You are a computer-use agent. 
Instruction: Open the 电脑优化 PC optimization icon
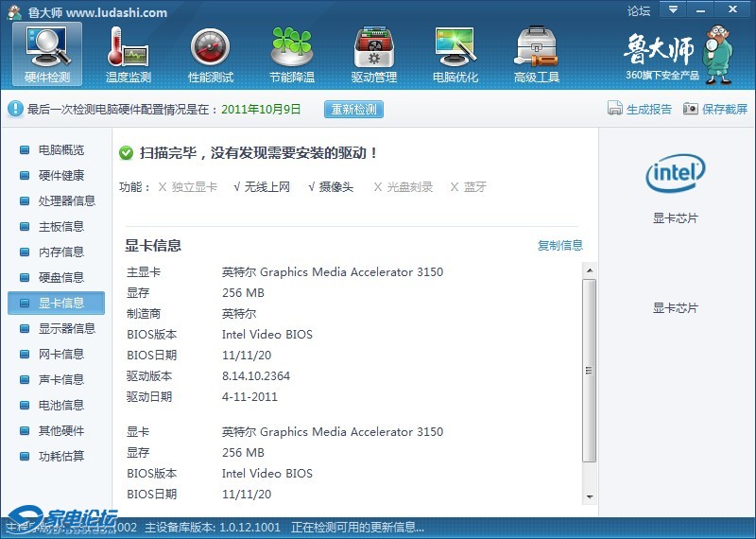(455, 55)
